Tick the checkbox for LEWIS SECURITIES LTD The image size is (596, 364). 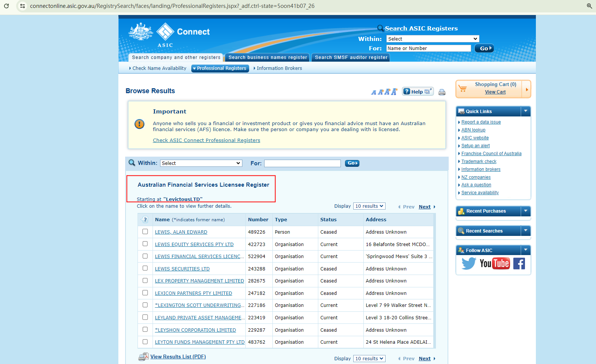point(145,268)
